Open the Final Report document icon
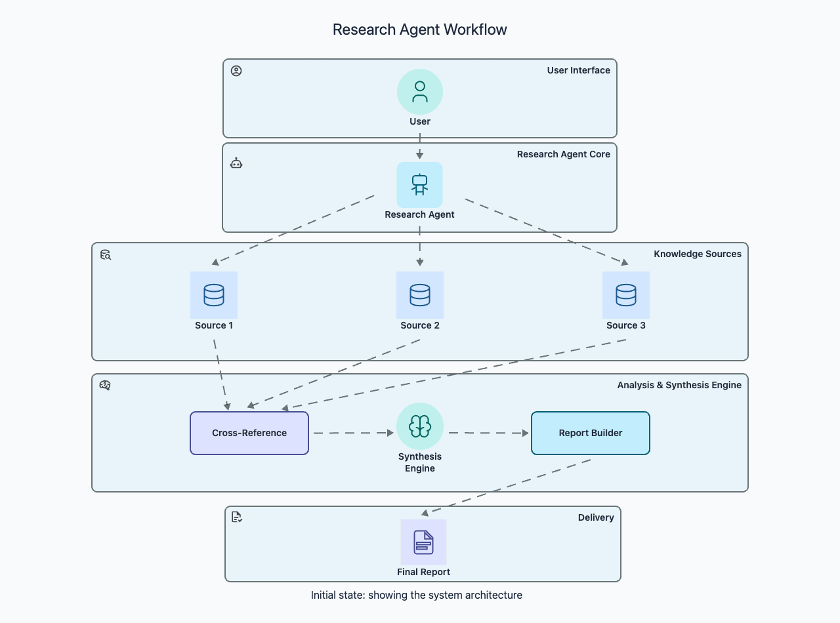840x623 pixels. tap(423, 542)
